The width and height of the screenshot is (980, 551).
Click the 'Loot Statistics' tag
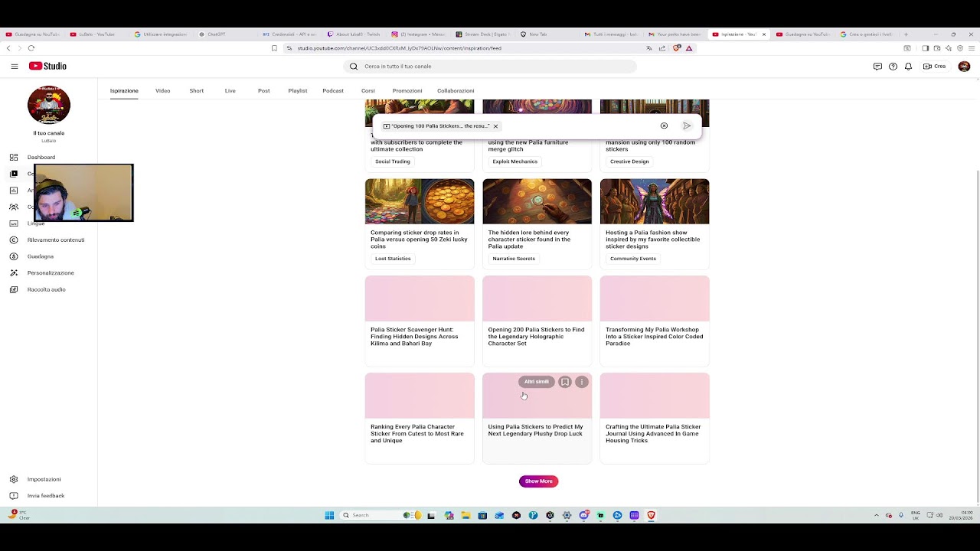[x=393, y=259]
